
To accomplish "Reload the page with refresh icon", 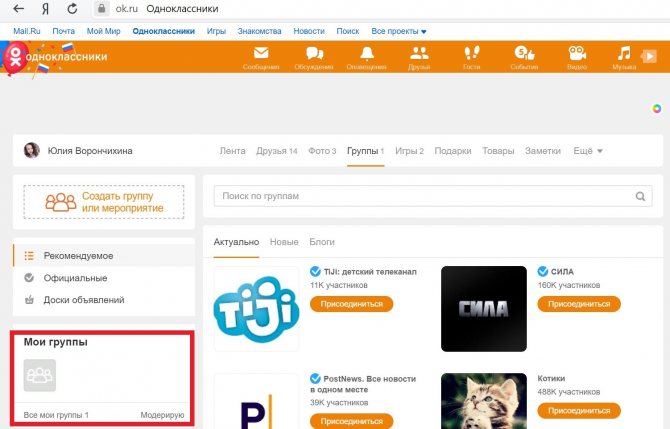I will pyautogui.click(x=72, y=9).
